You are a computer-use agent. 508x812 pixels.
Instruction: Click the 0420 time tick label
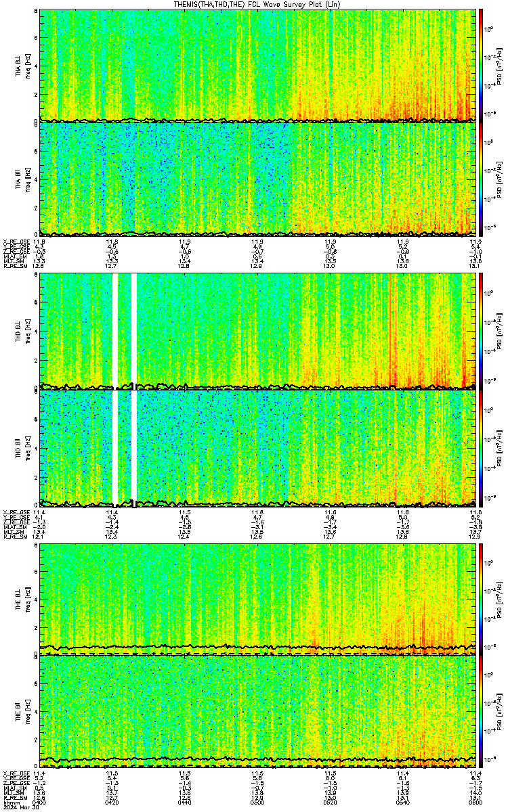point(112,802)
